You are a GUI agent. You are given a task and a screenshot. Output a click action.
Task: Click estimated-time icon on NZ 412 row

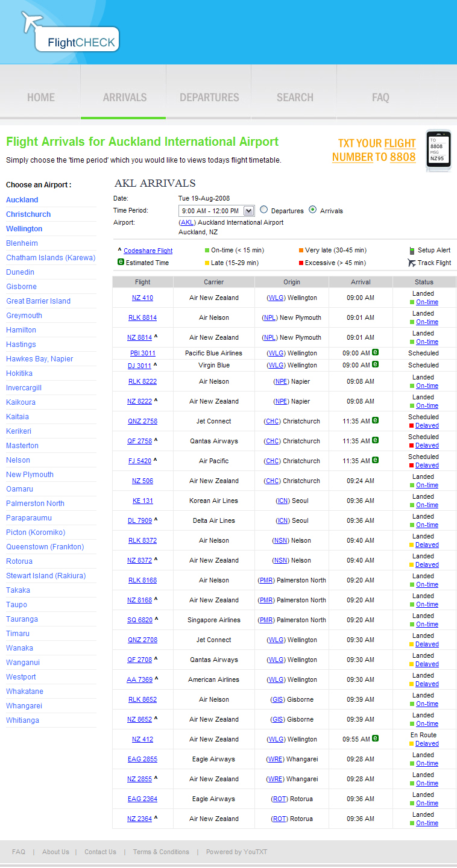pos(375,738)
